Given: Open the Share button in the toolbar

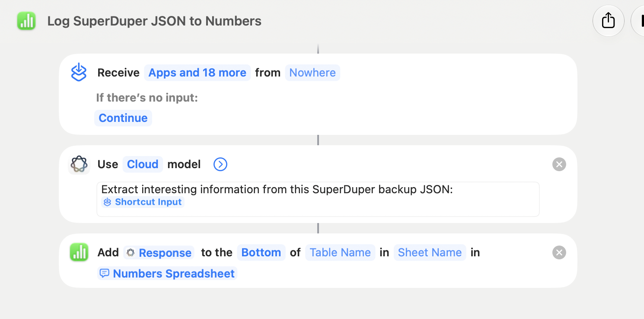Looking at the screenshot, I should pyautogui.click(x=608, y=20).
